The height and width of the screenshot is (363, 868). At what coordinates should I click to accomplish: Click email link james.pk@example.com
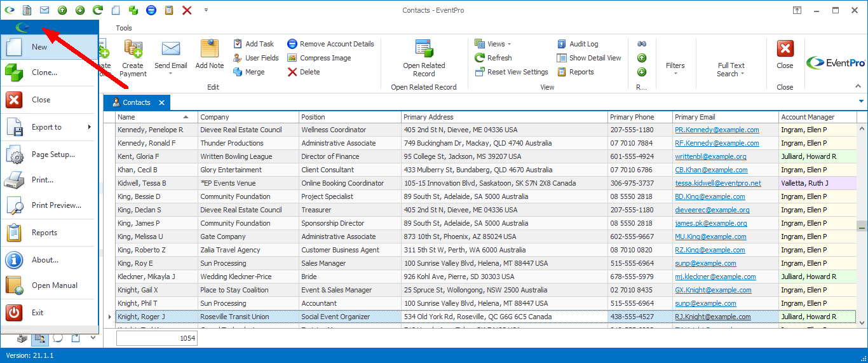[x=710, y=223]
